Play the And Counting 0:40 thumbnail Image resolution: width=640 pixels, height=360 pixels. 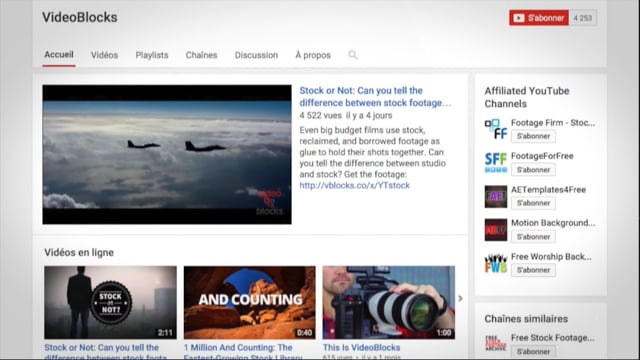[249, 302]
